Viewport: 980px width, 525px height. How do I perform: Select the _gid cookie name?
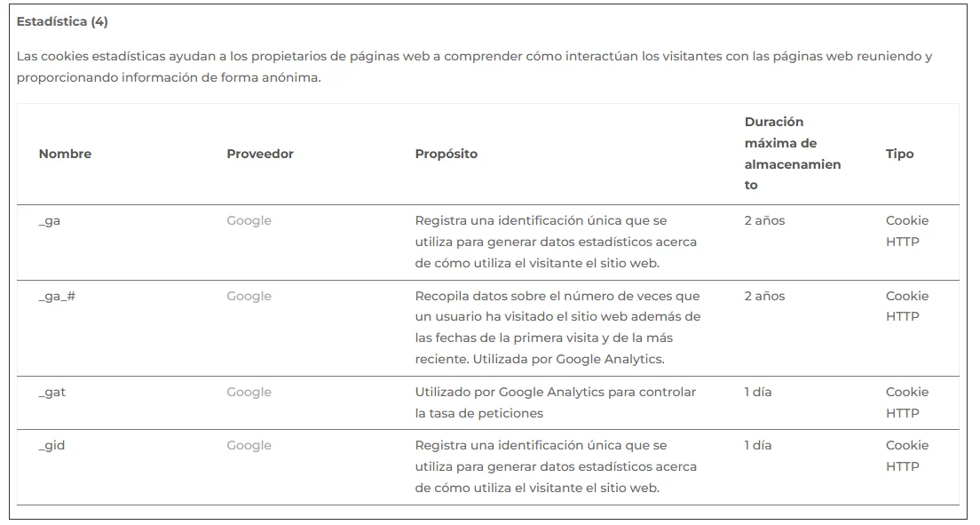pos(51,445)
